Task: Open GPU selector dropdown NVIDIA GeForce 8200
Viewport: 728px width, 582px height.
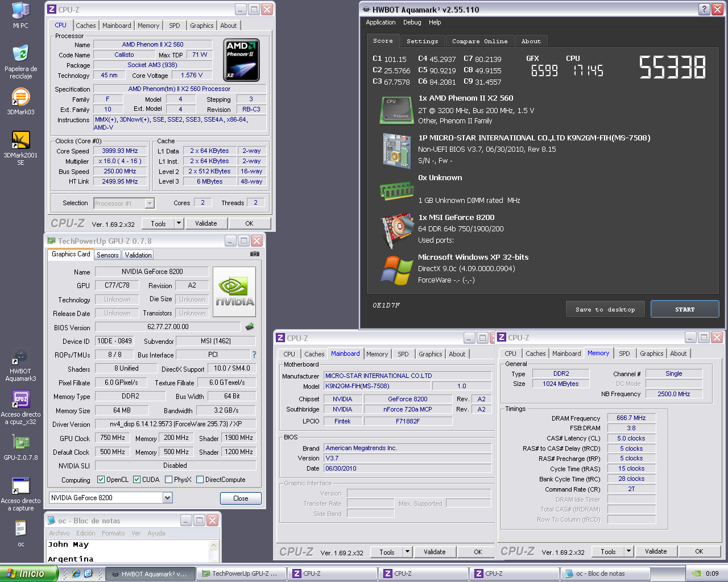Action: [x=167, y=498]
